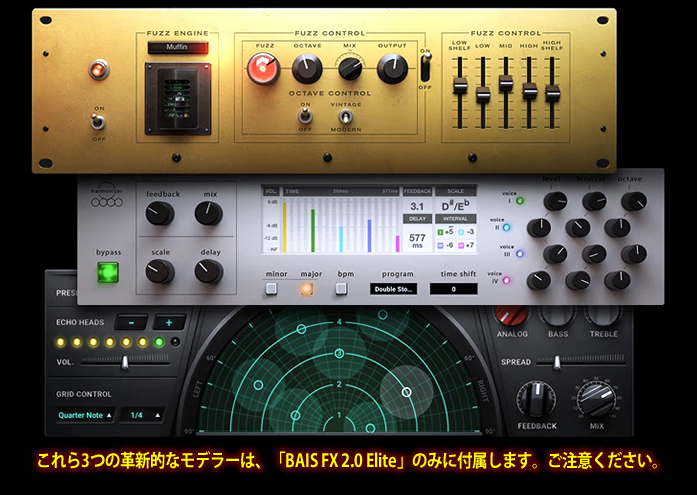Enable the minor scale button
The width and height of the screenshot is (697, 495).
271,289
